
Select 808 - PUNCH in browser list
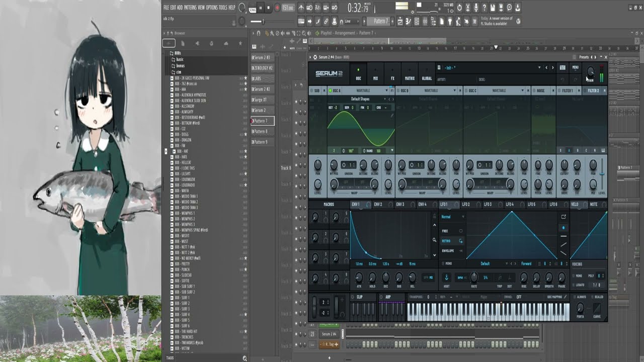[x=183, y=269]
